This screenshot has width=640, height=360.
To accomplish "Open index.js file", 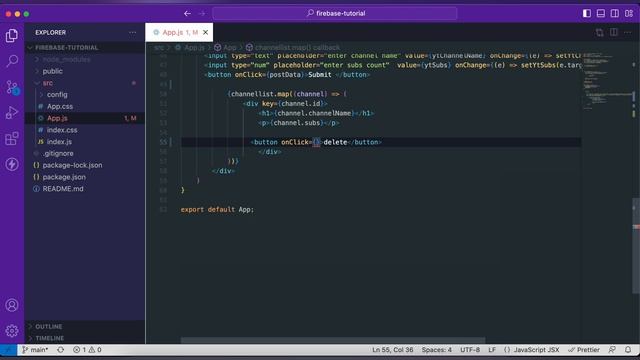I will click(85, 142).
